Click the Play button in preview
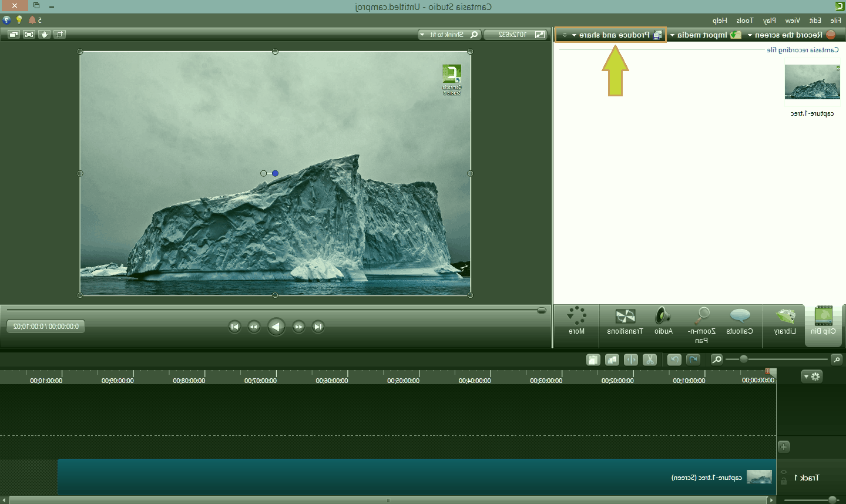Image resolution: width=846 pixels, height=504 pixels. pyautogui.click(x=276, y=327)
